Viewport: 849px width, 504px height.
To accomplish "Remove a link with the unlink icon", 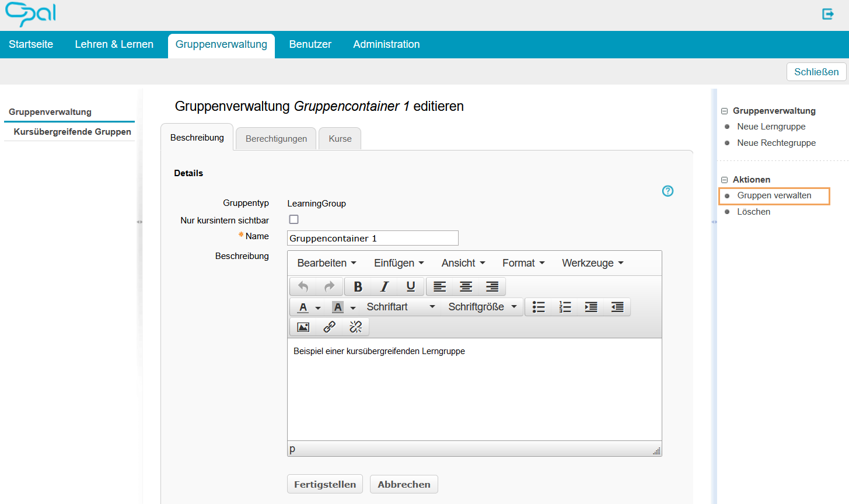I will [x=355, y=327].
